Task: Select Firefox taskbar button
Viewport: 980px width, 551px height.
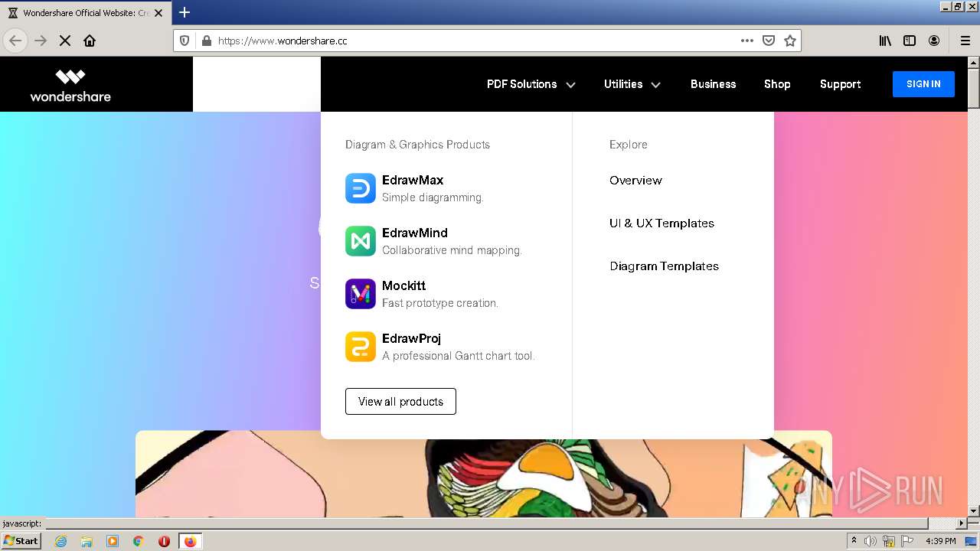Action: coord(190,541)
